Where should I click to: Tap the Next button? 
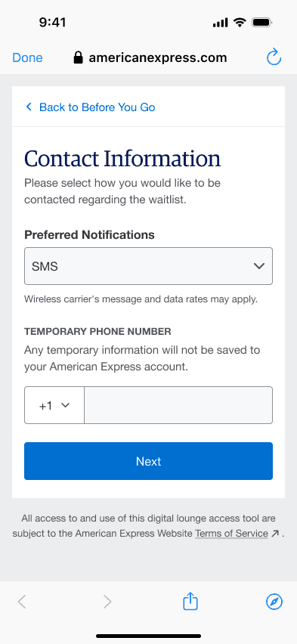tap(148, 461)
